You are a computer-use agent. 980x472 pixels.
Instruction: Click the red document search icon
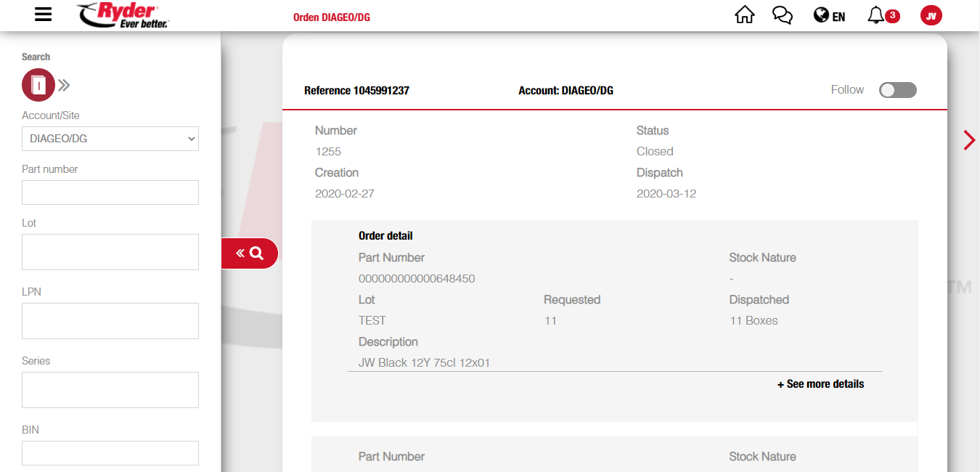tap(38, 85)
